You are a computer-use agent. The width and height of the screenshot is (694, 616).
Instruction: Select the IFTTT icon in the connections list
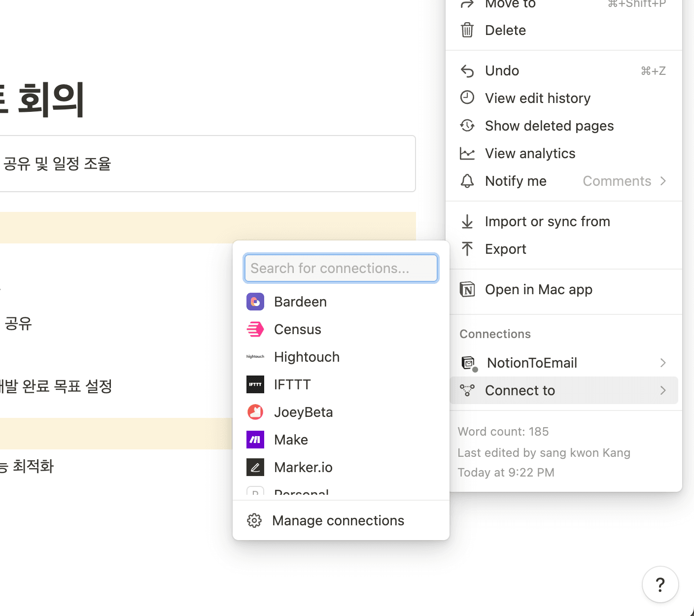coord(255,384)
